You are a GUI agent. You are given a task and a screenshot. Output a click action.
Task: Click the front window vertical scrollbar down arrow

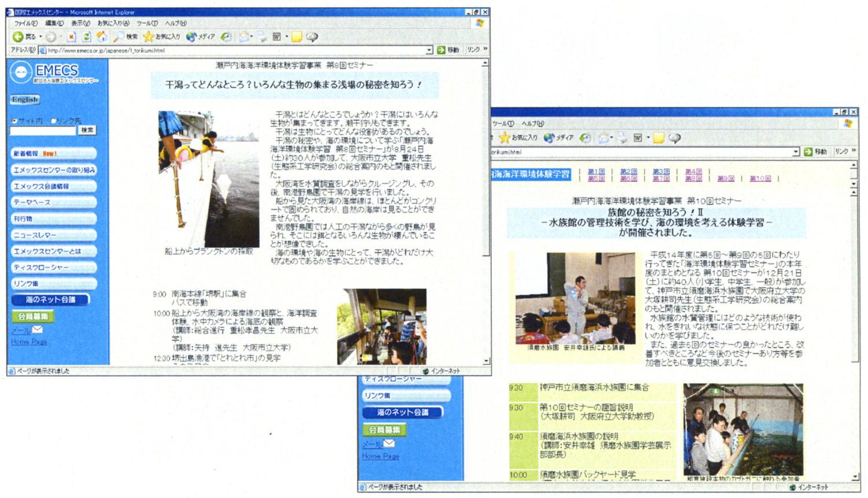pyautogui.click(x=486, y=361)
